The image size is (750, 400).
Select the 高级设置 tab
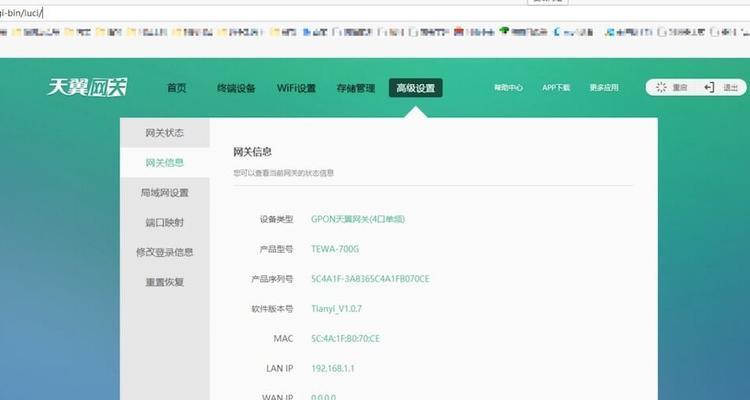click(x=416, y=88)
